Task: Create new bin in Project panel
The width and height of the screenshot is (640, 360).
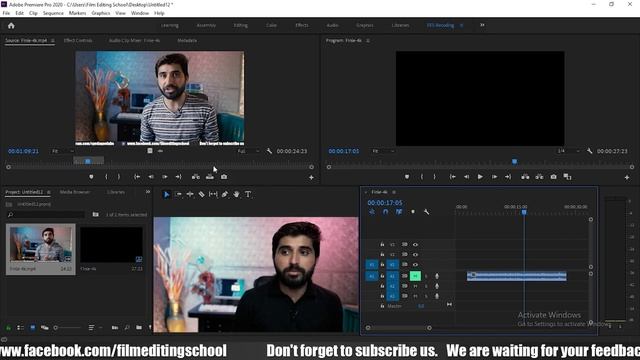Action: click(139, 327)
